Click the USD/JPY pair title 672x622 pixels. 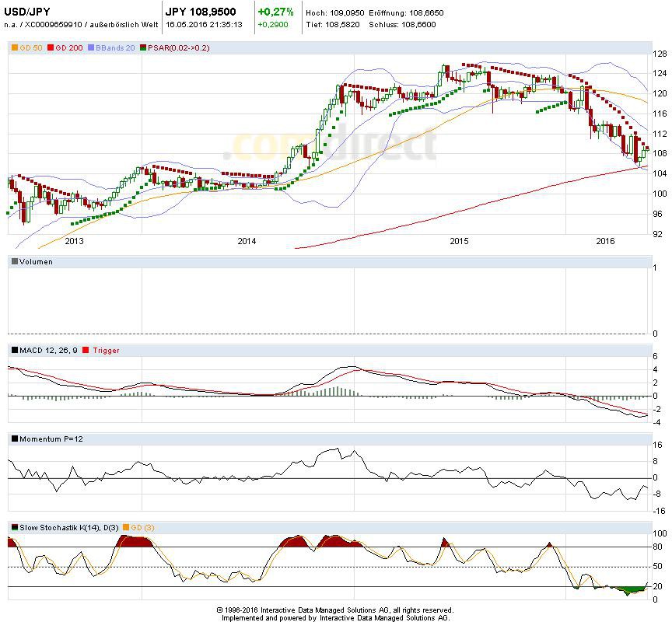point(27,12)
